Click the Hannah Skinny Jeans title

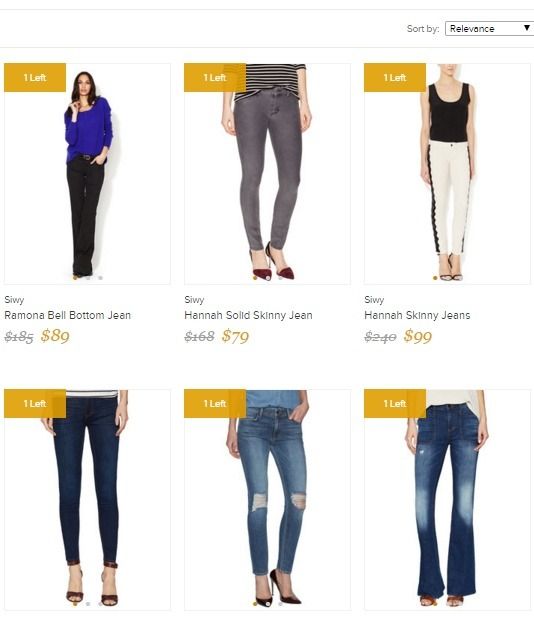pos(417,315)
